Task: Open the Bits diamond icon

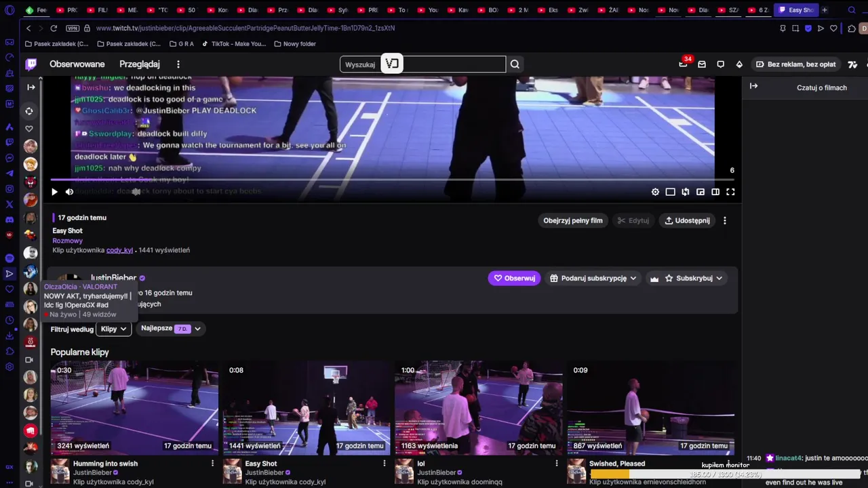Action: [x=739, y=64]
